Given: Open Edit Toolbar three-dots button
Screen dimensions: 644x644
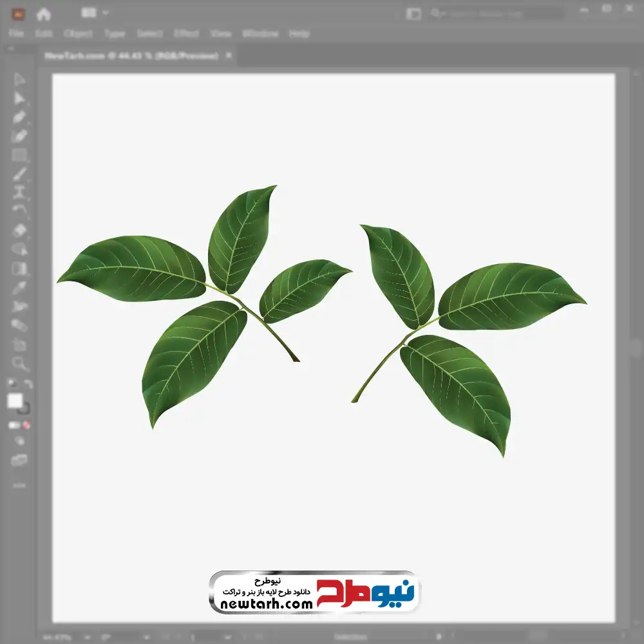Looking at the screenshot, I should (19, 486).
